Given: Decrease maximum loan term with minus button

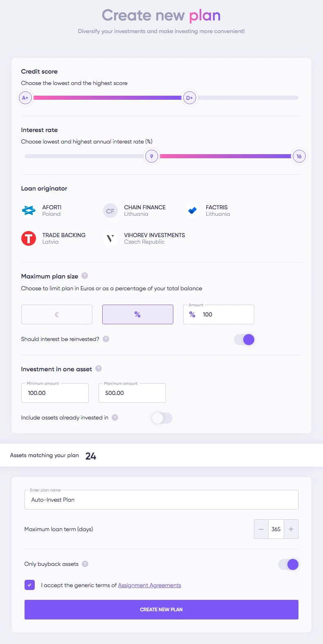Looking at the screenshot, I should (x=261, y=529).
